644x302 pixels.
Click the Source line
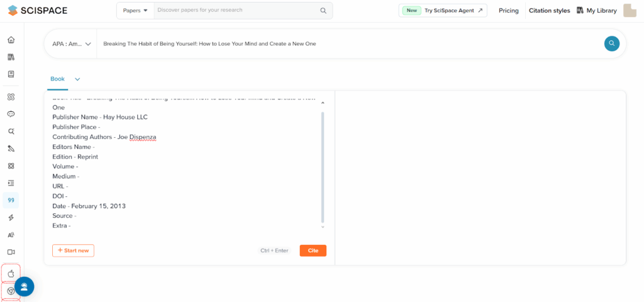click(x=65, y=216)
